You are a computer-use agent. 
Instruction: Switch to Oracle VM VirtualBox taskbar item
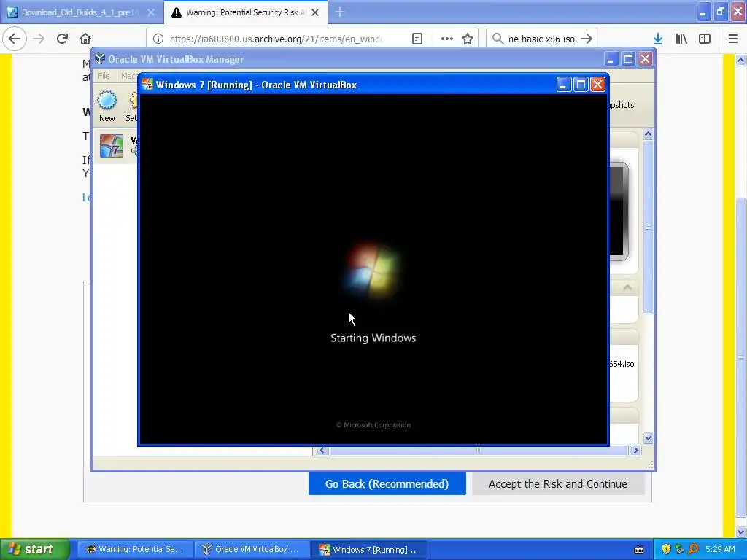click(x=252, y=549)
